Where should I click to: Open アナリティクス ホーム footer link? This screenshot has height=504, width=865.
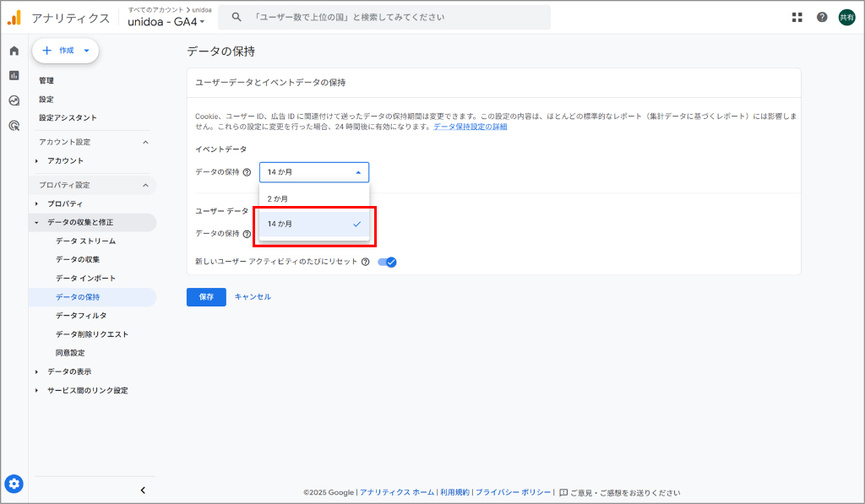pos(397,492)
